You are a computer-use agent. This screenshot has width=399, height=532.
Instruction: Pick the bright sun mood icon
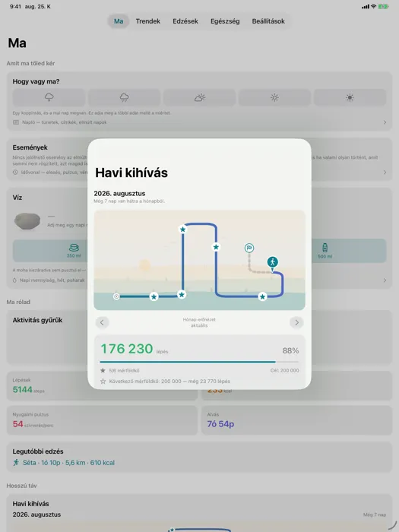click(350, 98)
